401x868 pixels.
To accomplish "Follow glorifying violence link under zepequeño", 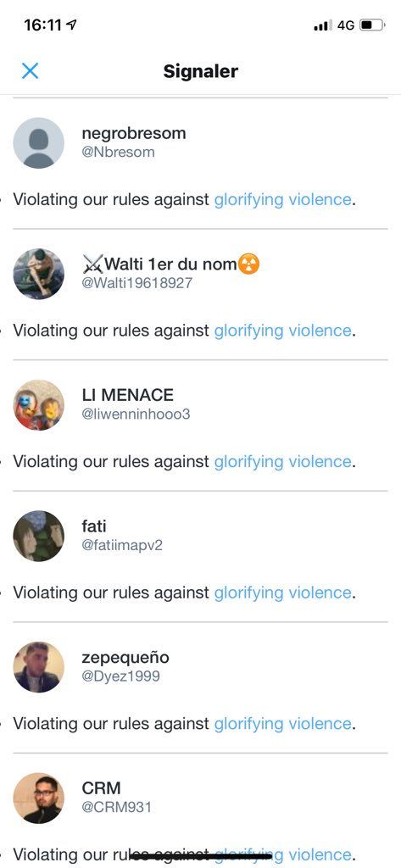I will click(282, 724).
